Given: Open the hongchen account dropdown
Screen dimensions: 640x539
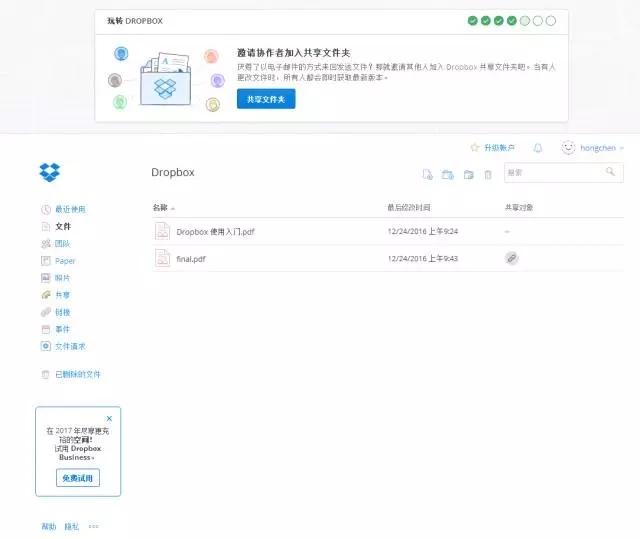Looking at the screenshot, I should pos(602,148).
